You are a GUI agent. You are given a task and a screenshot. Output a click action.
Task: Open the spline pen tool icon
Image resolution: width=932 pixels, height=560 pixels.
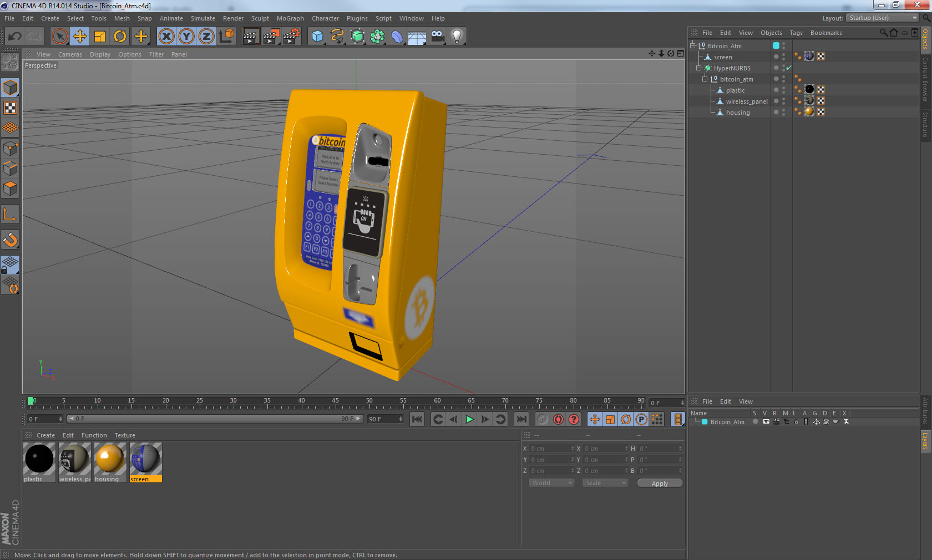click(337, 37)
